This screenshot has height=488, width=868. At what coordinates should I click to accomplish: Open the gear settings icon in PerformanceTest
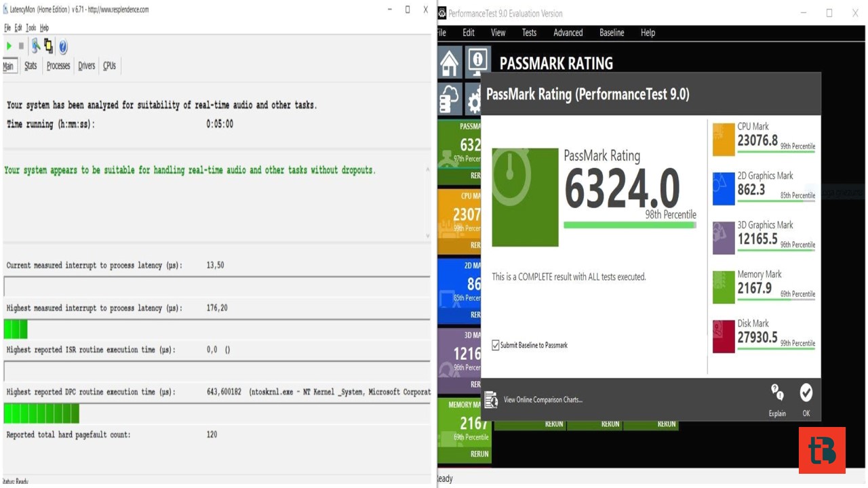(x=473, y=100)
